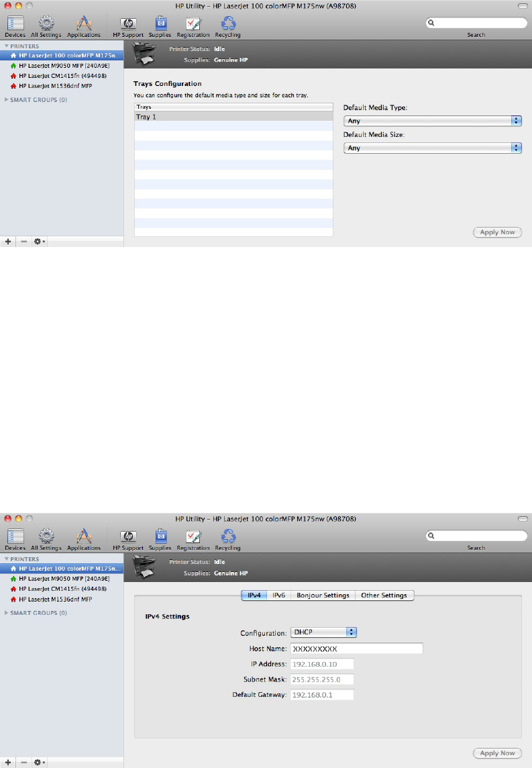
Task: Select HP LaserJet CM1415fn in IPv4 window sidebar
Action: tap(62, 589)
